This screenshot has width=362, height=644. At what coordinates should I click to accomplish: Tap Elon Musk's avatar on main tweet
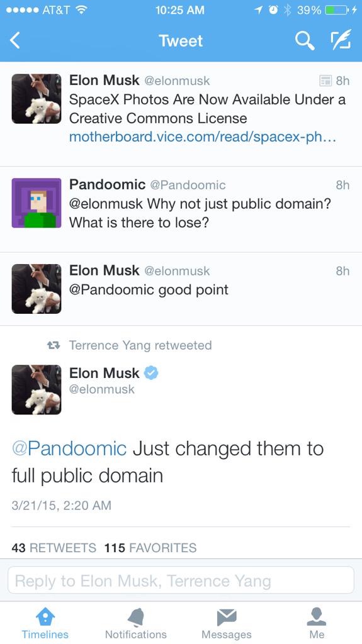click(x=37, y=389)
